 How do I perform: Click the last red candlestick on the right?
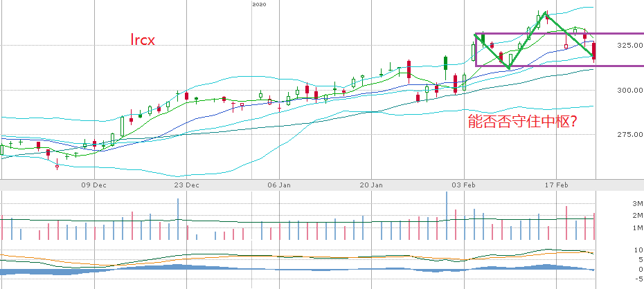(594, 50)
